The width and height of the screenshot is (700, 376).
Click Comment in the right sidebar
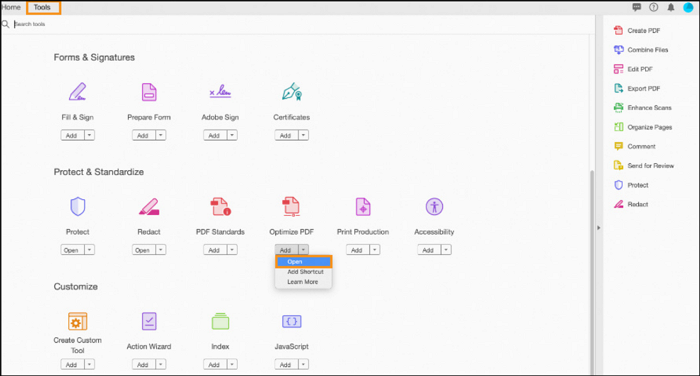coord(635,146)
